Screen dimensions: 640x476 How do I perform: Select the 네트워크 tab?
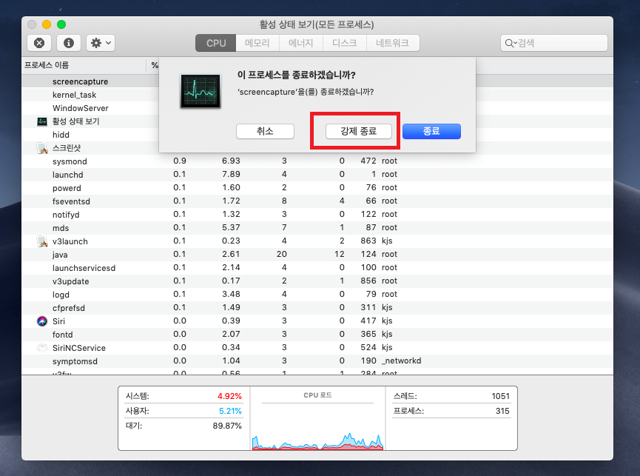point(392,43)
